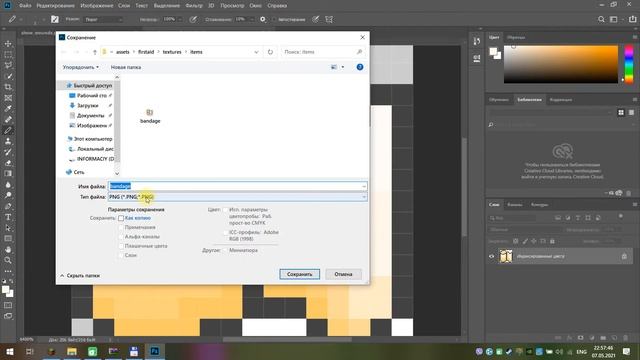
Task: Hide the indexed color layer
Action: point(491,256)
